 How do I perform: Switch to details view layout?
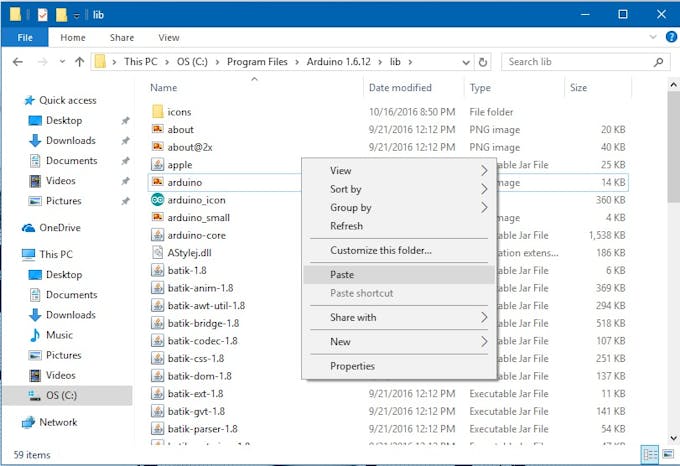(x=650, y=455)
